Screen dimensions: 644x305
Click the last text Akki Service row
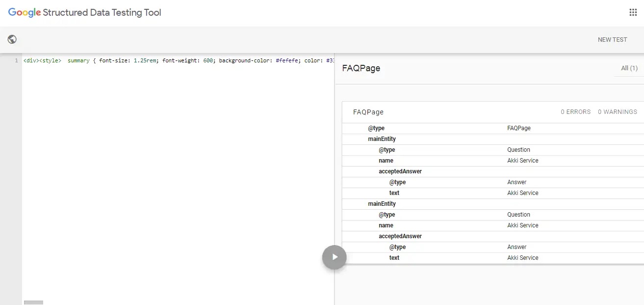click(493, 258)
